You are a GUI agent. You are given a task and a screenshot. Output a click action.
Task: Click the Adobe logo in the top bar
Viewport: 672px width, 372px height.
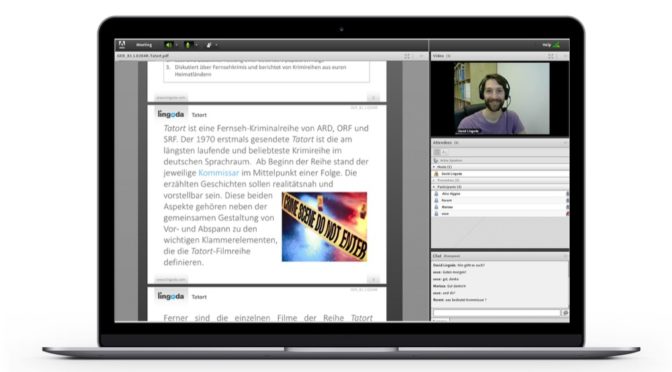click(122, 45)
